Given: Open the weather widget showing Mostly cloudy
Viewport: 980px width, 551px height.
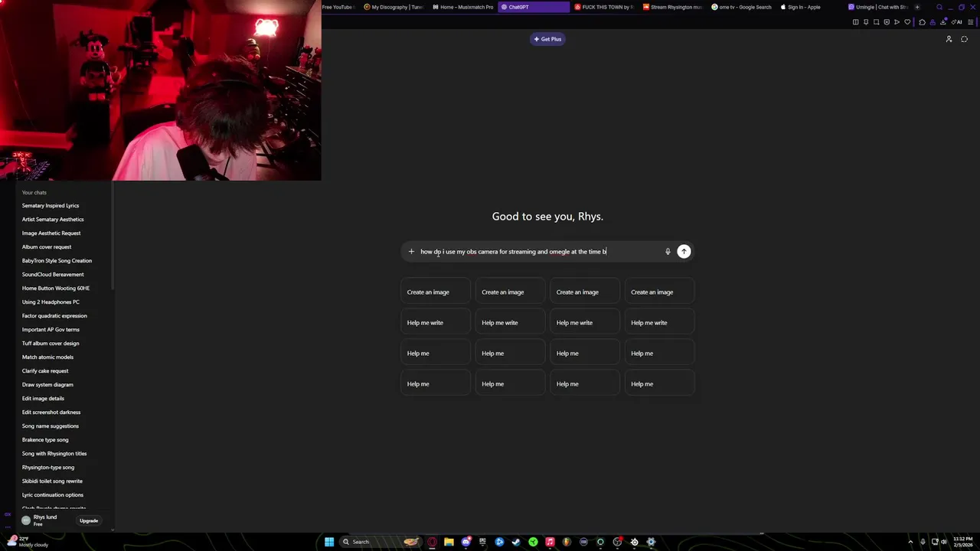Looking at the screenshot, I should coord(28,542).
